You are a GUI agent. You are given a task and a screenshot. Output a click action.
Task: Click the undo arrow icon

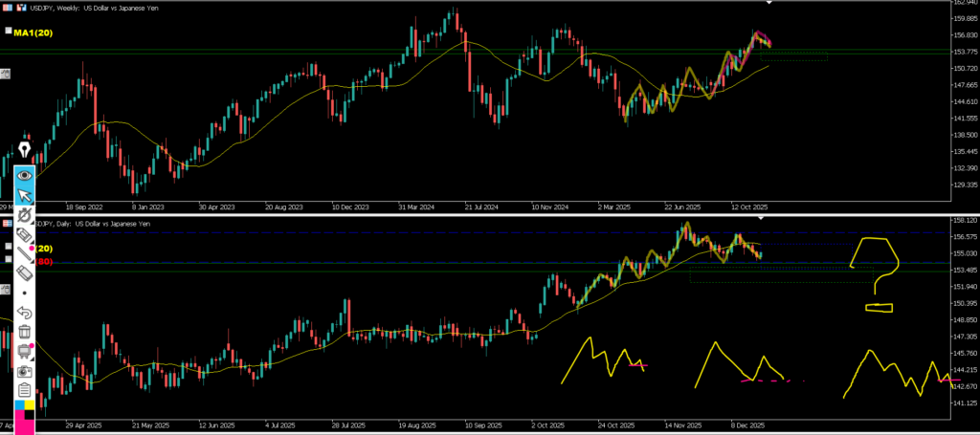click(x=25, y=313)
